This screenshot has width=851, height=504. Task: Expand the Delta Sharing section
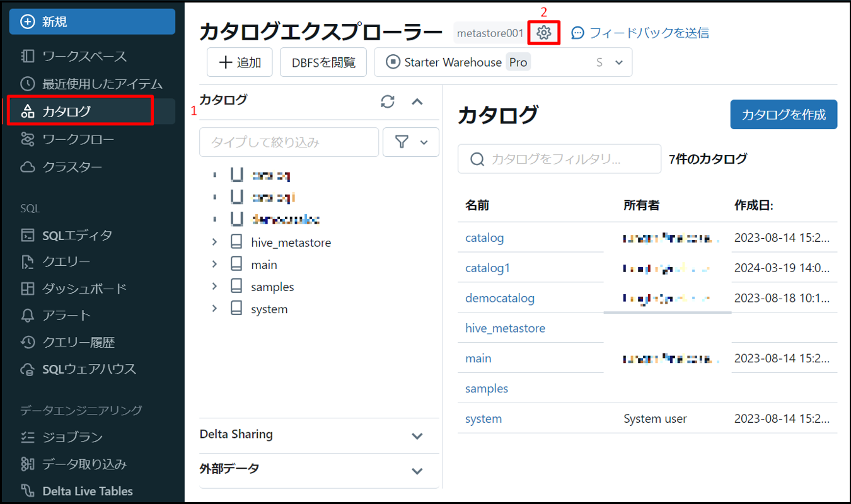[x=417, y=435]
